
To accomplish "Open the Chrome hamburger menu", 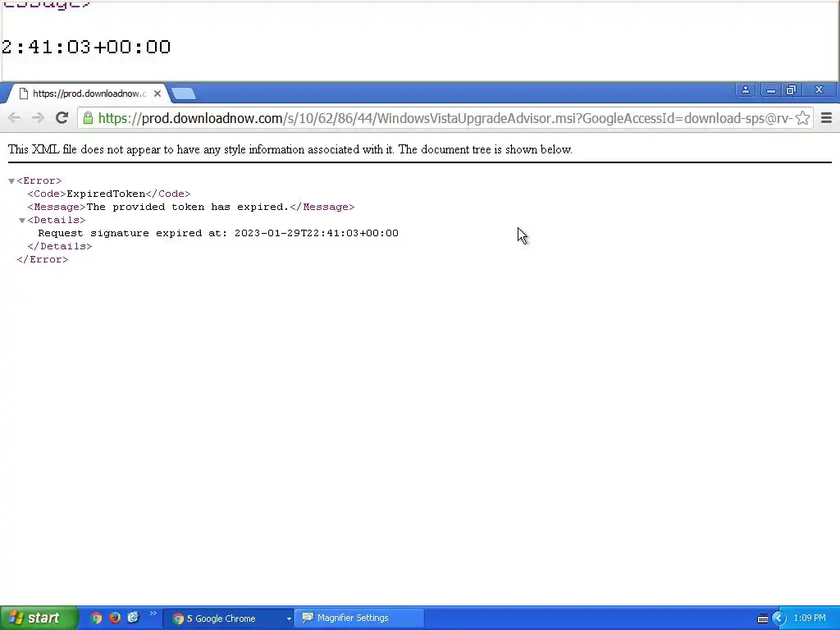I will [x=826, y=118].
